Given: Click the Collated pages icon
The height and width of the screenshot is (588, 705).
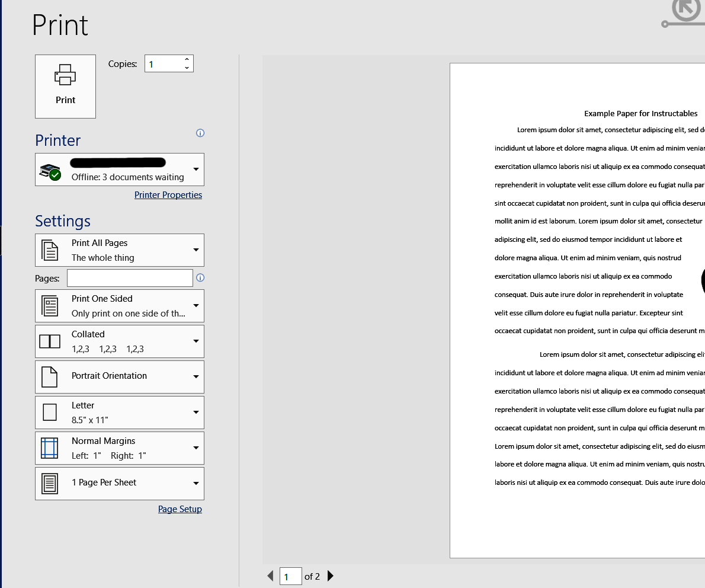Looking at the screenshot, I should click(x=50, y=341).
